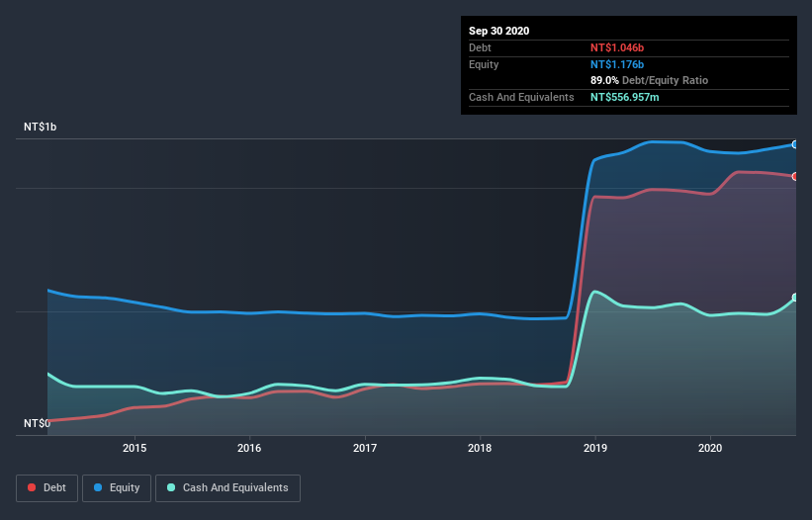Click the red Debt legend dot

32,487
